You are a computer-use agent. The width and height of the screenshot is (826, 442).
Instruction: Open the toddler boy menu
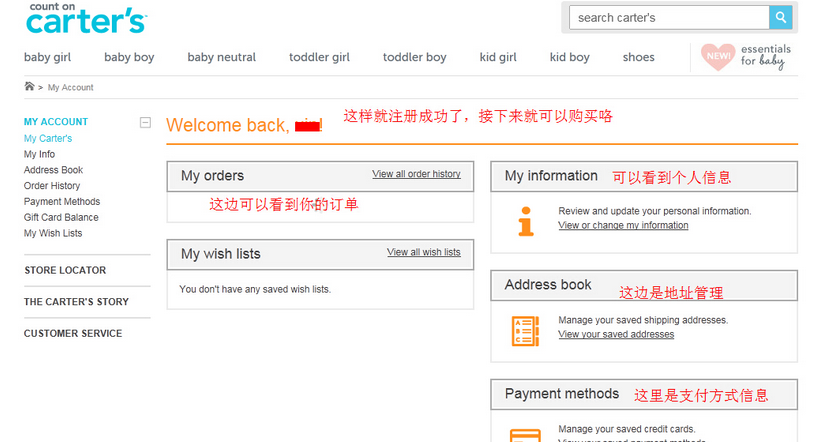pos(415,57)
